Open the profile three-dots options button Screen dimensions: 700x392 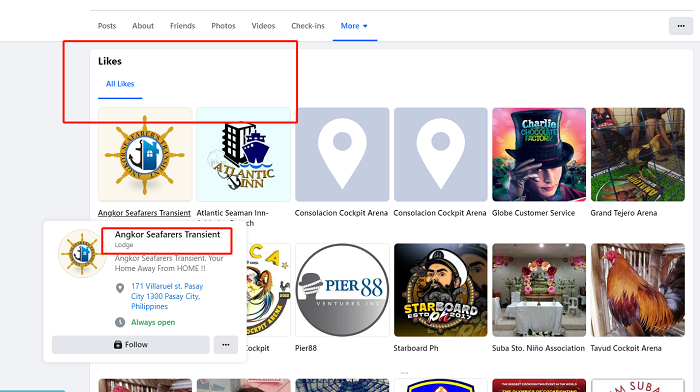[681, 26]
